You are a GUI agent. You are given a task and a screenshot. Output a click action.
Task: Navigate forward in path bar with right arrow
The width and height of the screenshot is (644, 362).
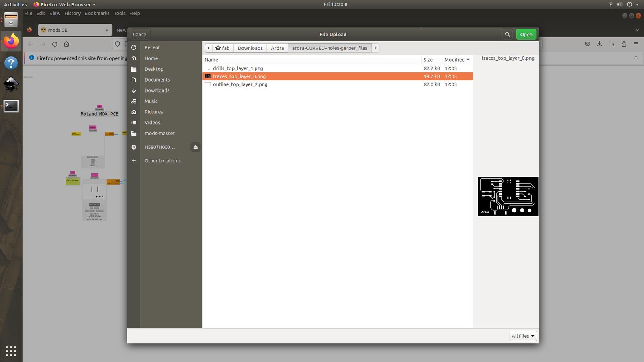(x=376, y=48)
